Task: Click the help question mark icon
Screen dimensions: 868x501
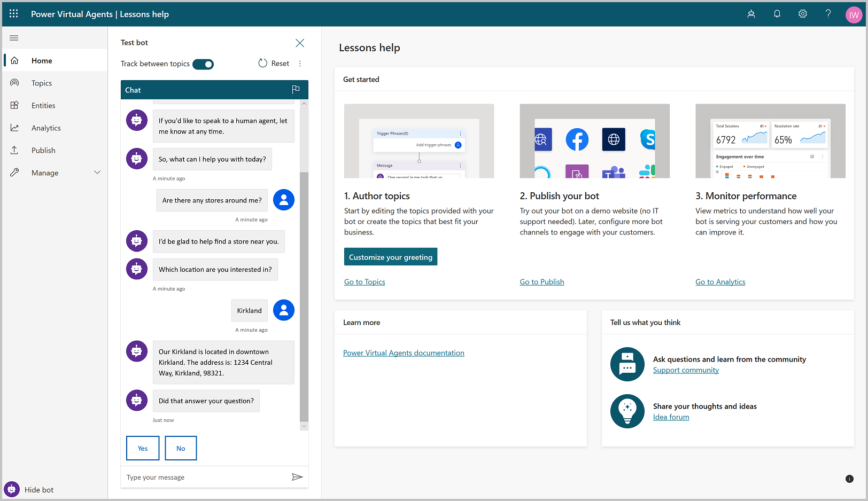Action: [x=828, y=14]
